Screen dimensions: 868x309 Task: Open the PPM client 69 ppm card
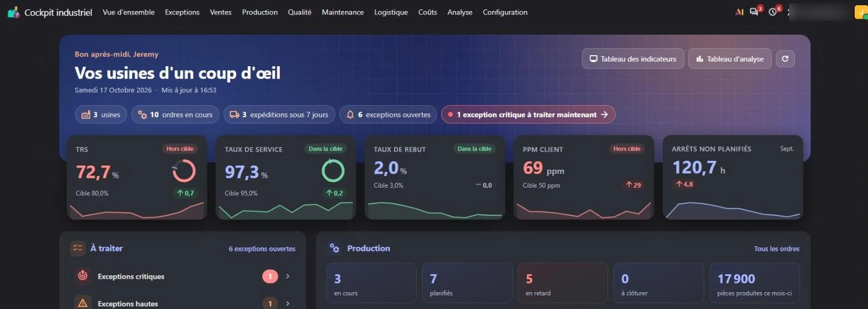tap(584, 177)
